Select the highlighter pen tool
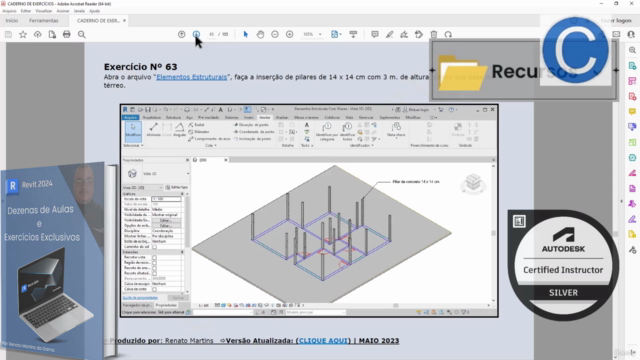Screen dimensions: 640x360 tap(389, 35)
